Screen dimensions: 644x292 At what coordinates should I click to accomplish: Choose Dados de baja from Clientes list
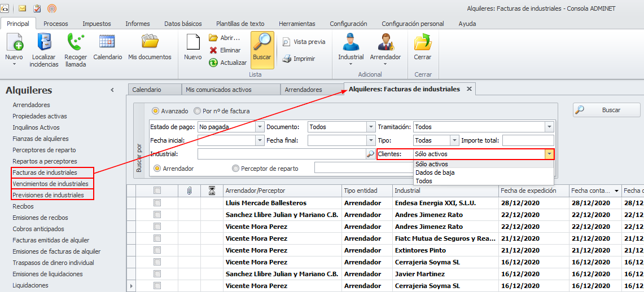click(x=435, y=172)
